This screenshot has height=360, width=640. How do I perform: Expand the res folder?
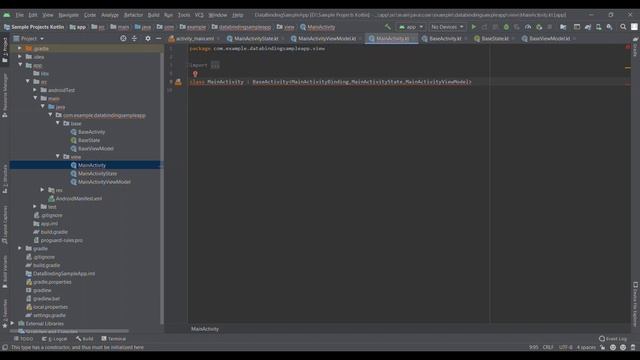[x=42, y=190]
